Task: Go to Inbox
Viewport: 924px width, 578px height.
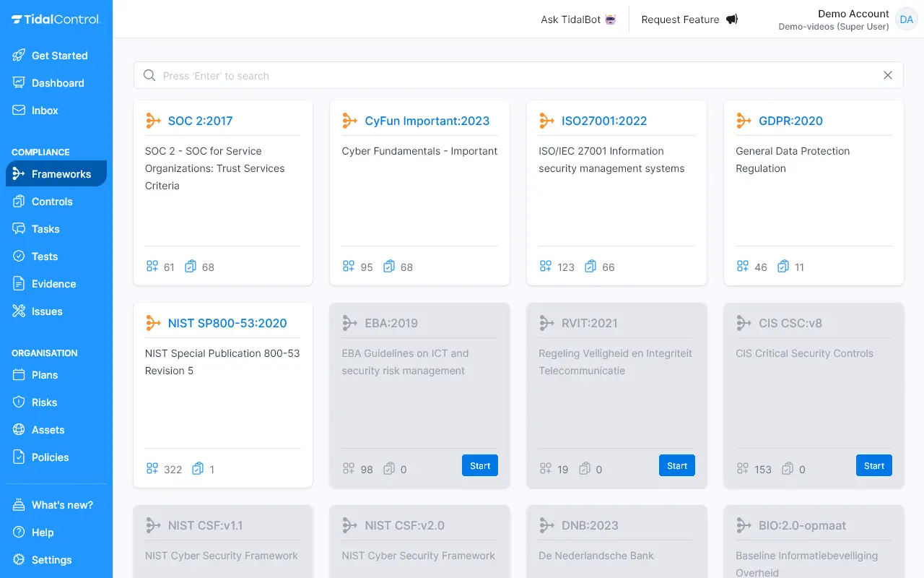Action: [x=56, y=111]
